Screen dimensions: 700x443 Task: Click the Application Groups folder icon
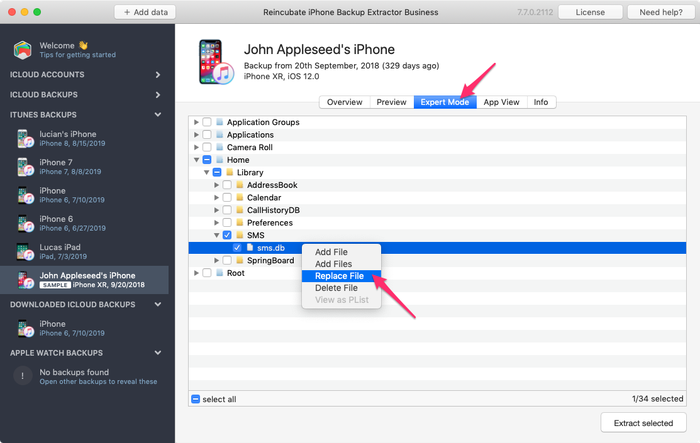click(219, 122)
